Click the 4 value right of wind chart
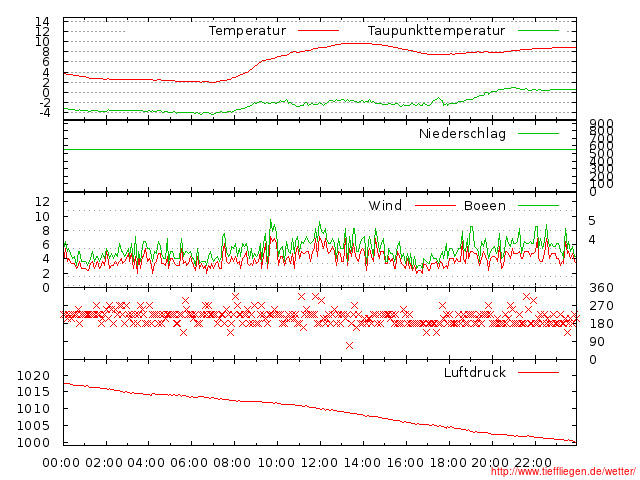 (x=592, y=240)
